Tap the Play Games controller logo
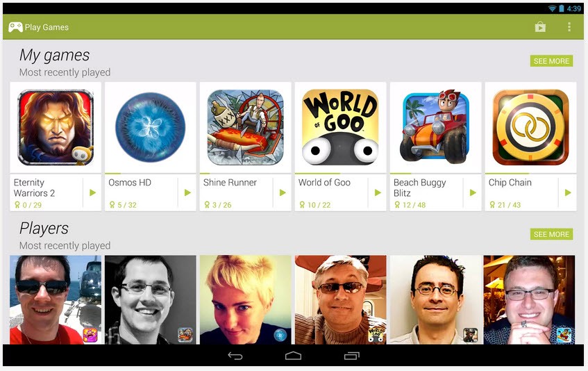 pos(15,27)
